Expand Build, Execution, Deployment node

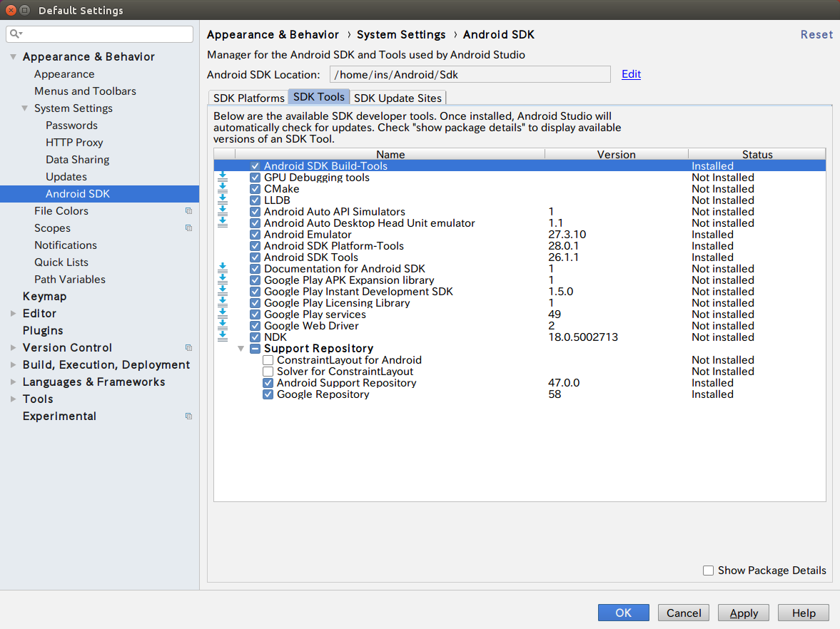click(13, 365)
